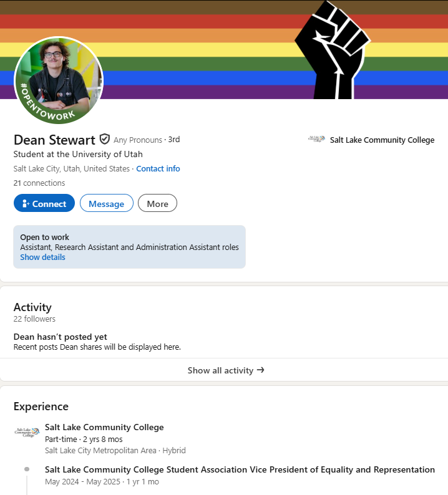
Task: Click the Salt Lake Community College logo near the name
Action: (316, 140)
